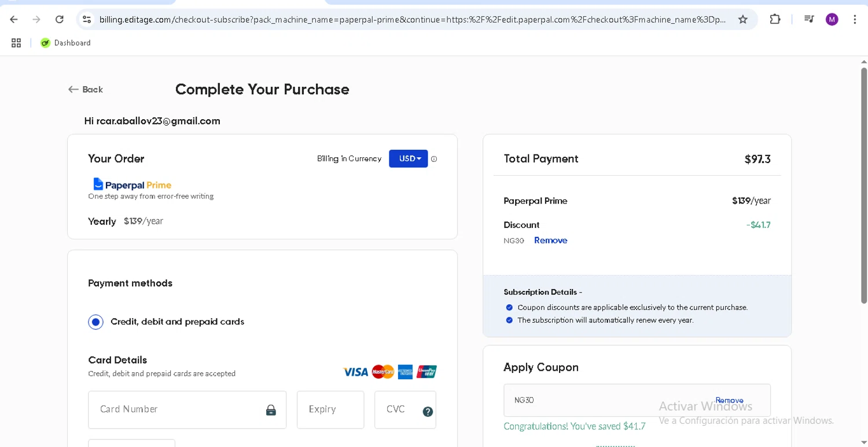This screenshot has width=868, height=447.
Task: Click the CVC help question icon
Action: pos(428,412)
